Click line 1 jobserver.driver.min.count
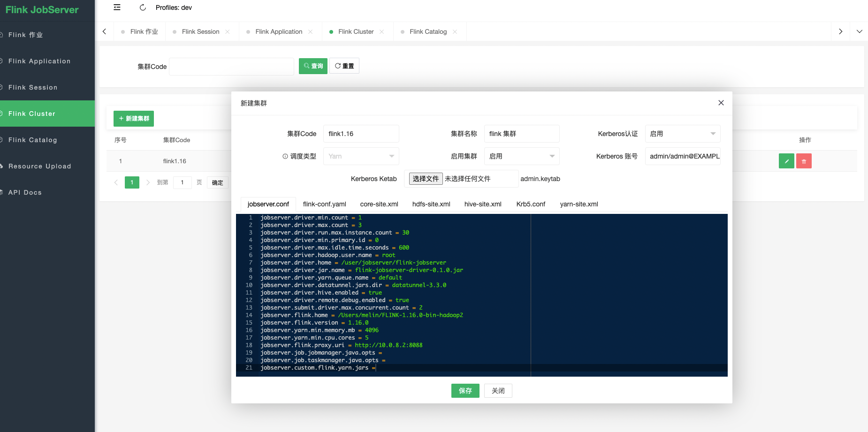The image size is (868, 432). click(x=311, y=218)
